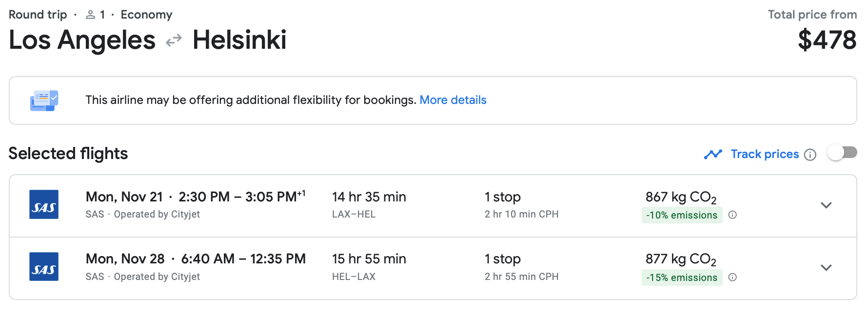Click the flexibility ticket icon in banner
Viewport: 868px width, 318px height.
pyautogui.click(x=44, y=100)
